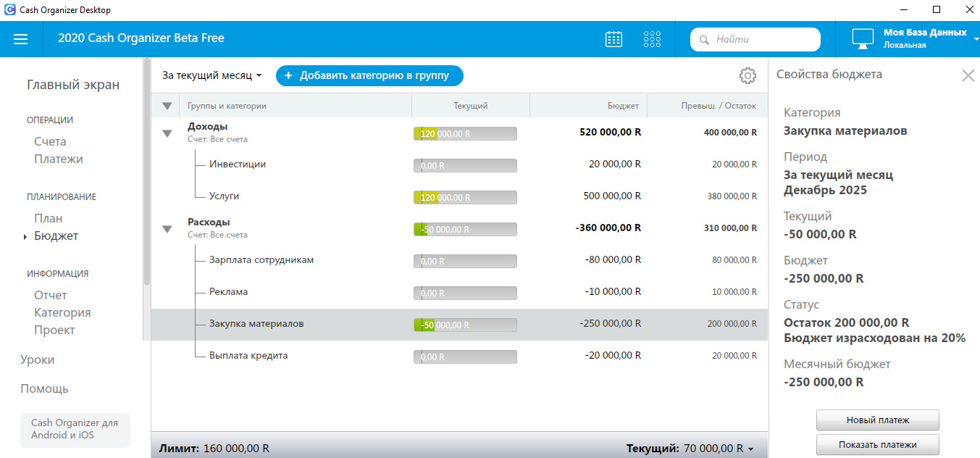Click the Найти search field
980x458 pixels.
tap(755, 39)
